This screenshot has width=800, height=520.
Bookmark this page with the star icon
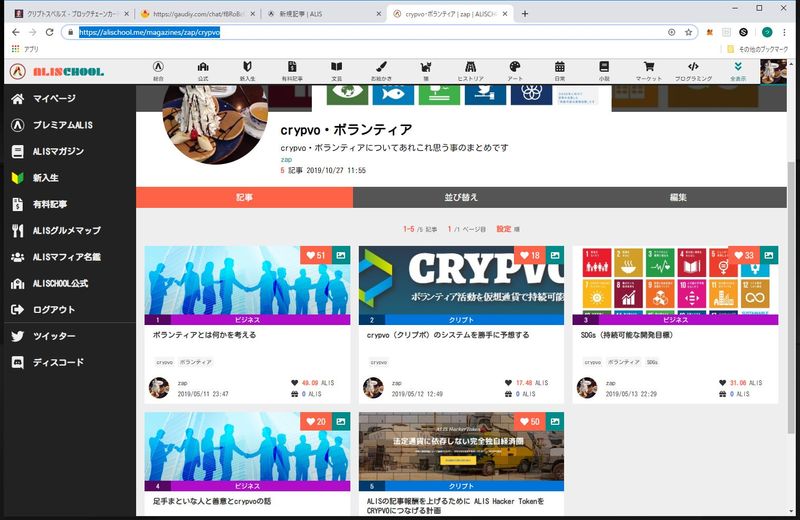pos(688,32)
